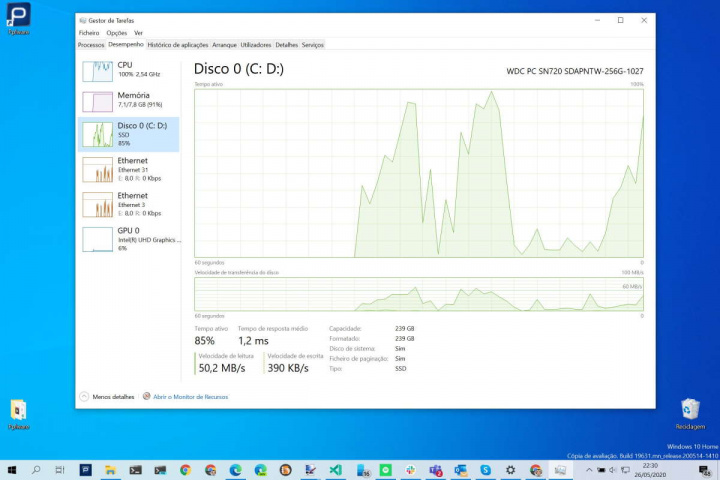The width and height of the screenshot is (720, 480).
Task: Select the Ethernet 3 adapter entry
Action: pos(128,204)
